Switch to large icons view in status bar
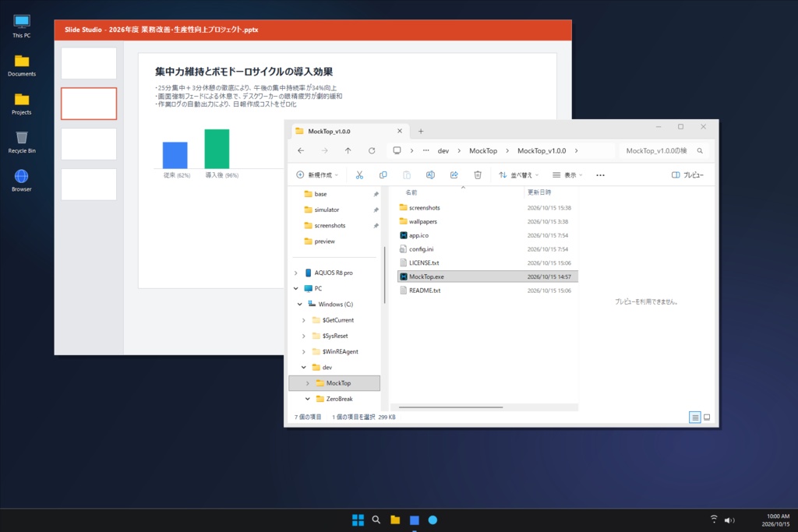The height and width of the screenshot is (532, 798). [707, 417]
